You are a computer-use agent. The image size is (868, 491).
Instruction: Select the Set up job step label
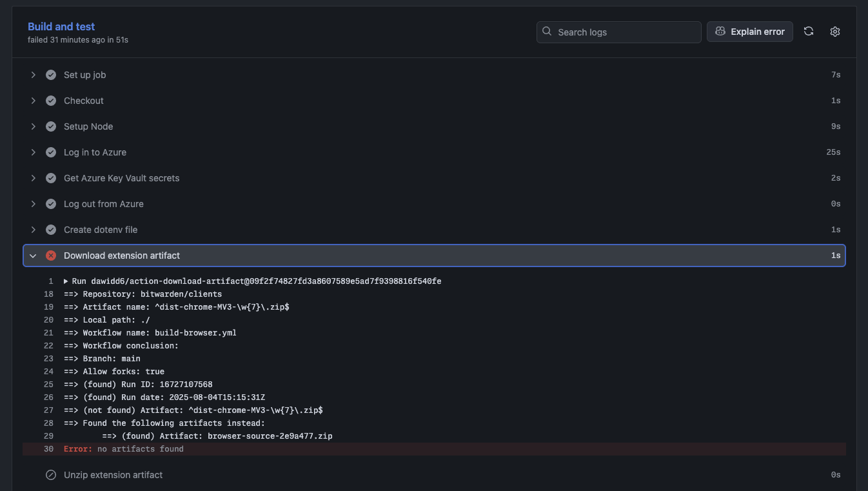pos(84,75)
